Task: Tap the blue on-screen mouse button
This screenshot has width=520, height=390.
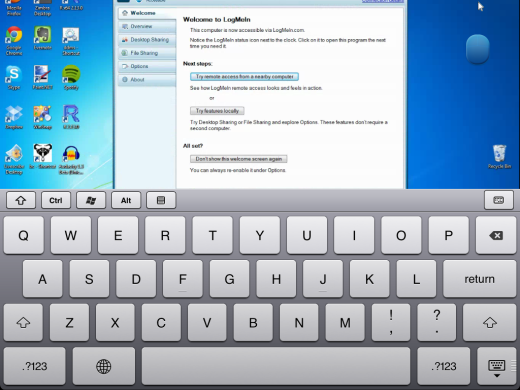Action: tap(478, 49)
